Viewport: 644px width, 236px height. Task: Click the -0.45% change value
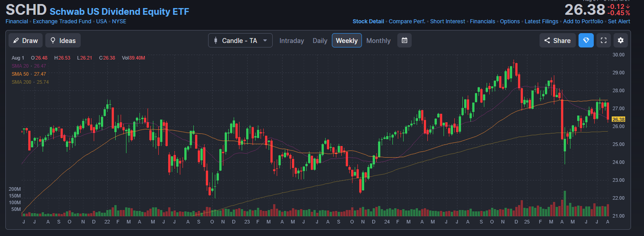coord(619,13)
